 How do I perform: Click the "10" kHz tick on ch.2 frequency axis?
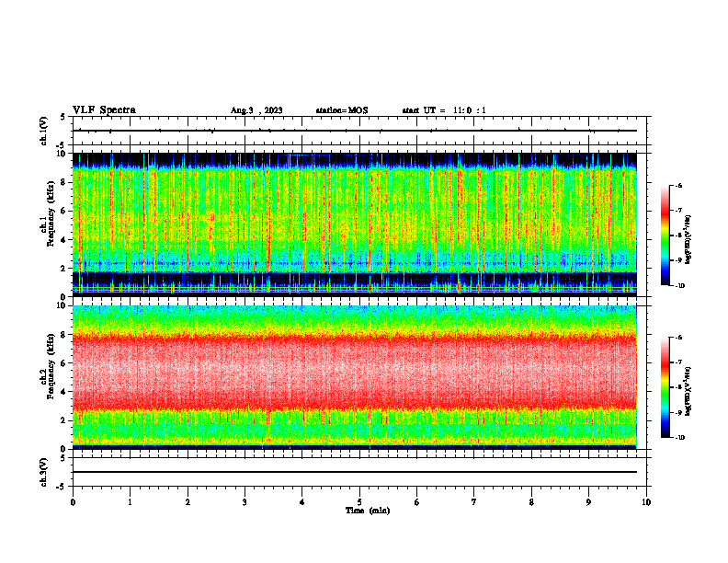tap(62, 305)
